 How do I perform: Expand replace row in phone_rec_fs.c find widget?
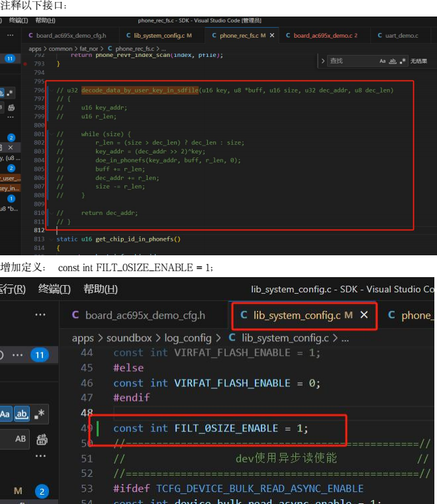pyautogui.click(x=322, y=61)
